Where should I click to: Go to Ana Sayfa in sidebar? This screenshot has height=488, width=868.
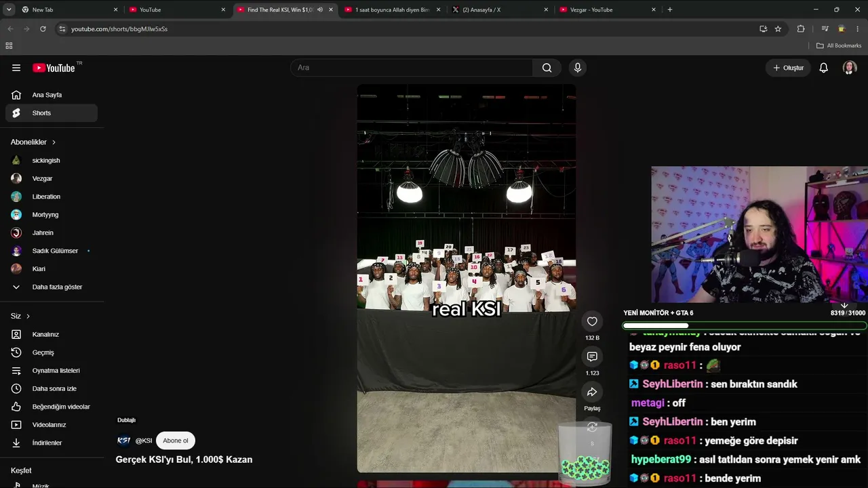pyautogui.click(x=52, y=95)
